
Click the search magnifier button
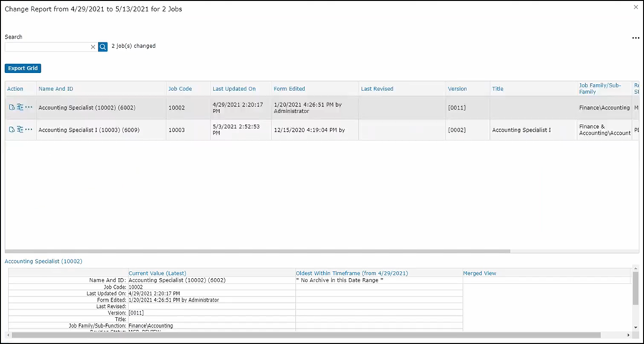102,47
